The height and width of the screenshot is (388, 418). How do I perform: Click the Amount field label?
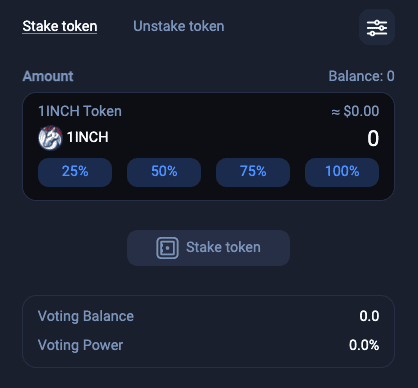pos(48,76)
